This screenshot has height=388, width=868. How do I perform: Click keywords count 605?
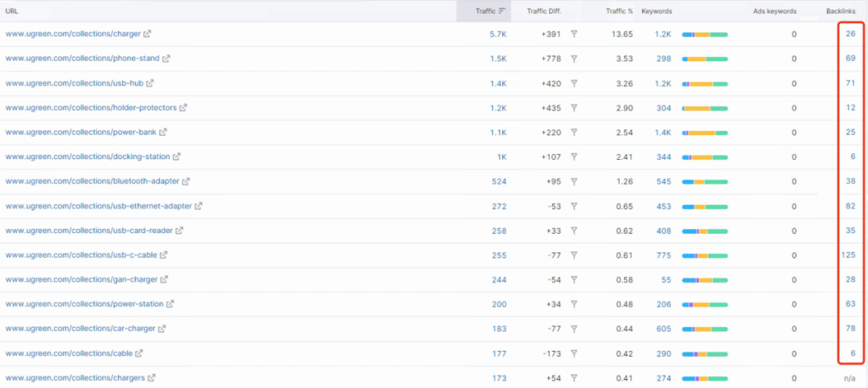click(664, 329)
